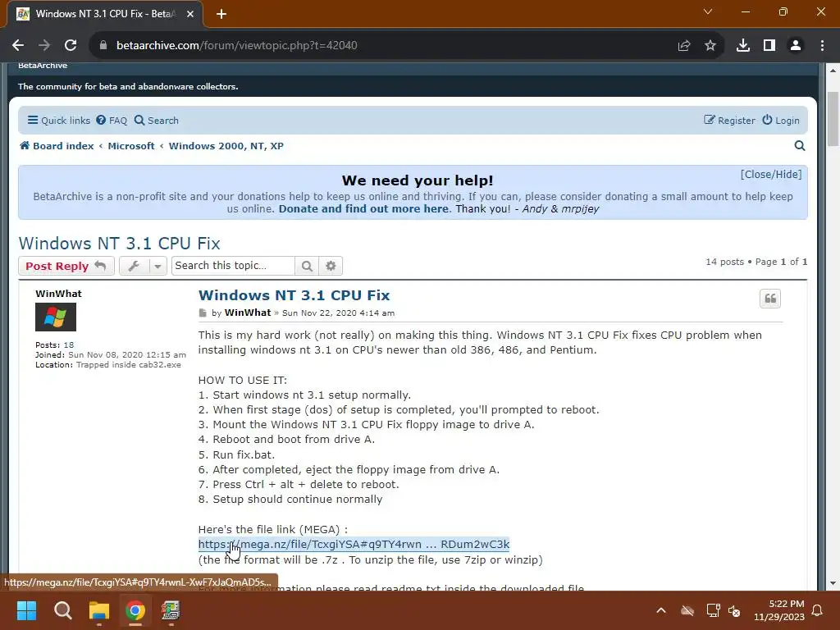Open Quick links menu

coord(59,121)
